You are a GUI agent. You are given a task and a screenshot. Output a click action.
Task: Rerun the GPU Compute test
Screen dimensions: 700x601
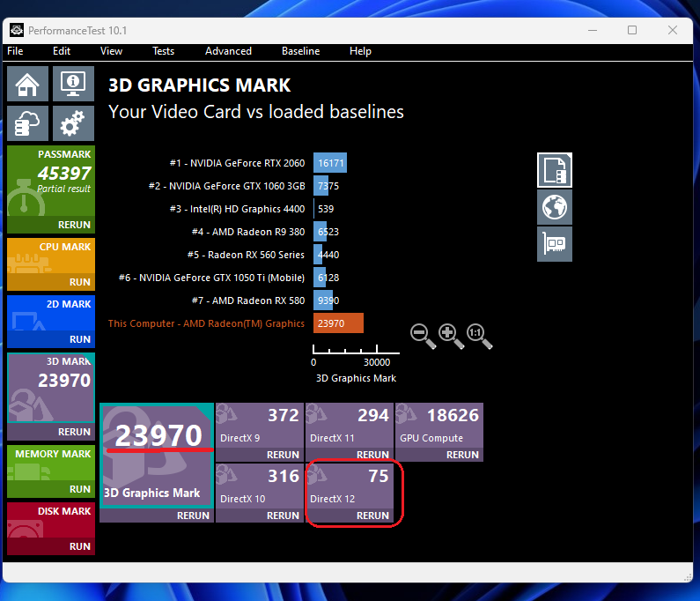[x=439, y=455]
